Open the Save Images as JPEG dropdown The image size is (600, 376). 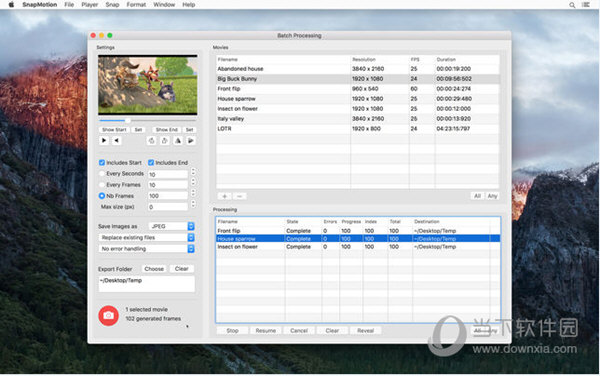click(171, 226)
